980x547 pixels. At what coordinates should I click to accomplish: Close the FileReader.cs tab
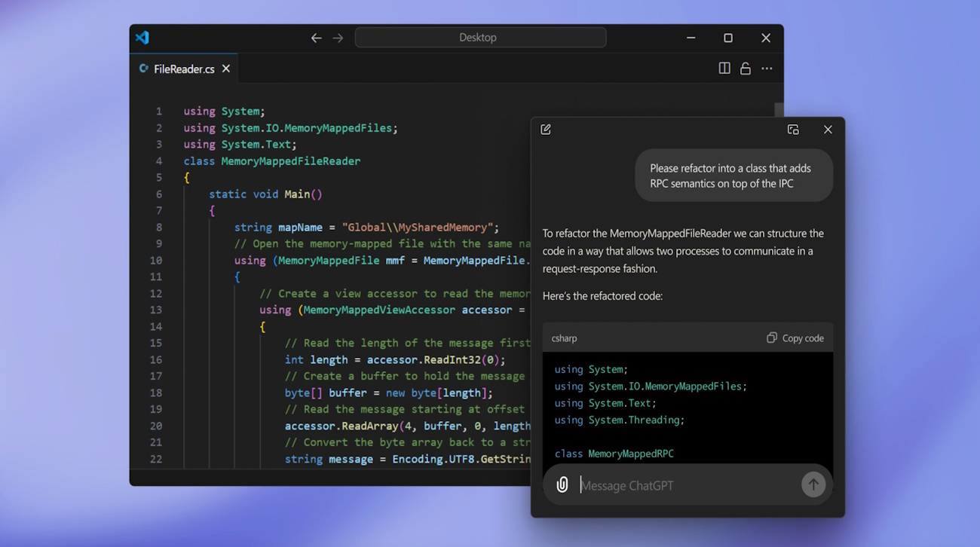[226, 69]
